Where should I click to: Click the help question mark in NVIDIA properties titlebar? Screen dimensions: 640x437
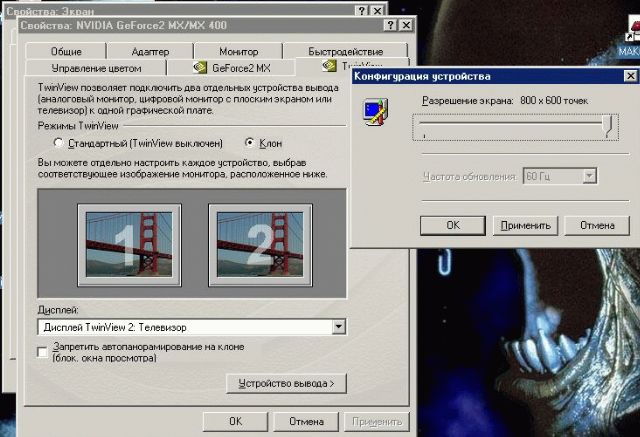click(391, 25)
